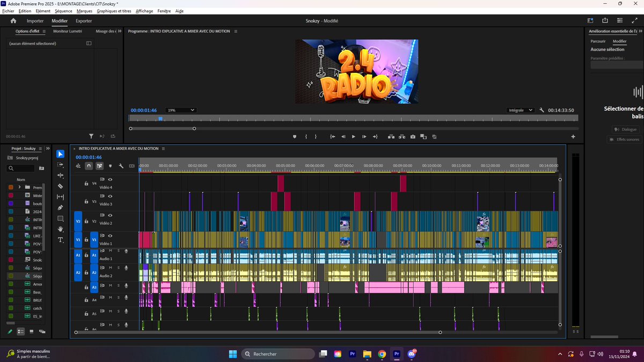Toggle Snap magnet in timeline

click(89, 166)
